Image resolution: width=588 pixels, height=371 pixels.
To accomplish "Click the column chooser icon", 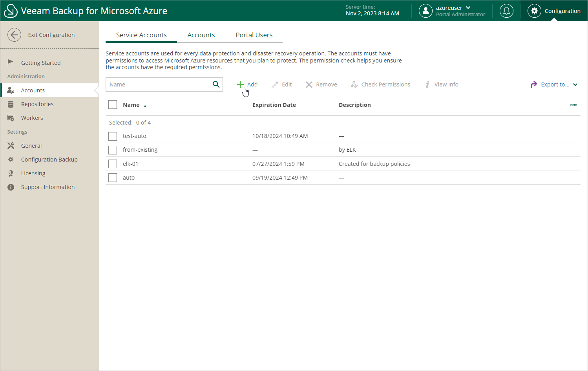I will tap(573, 105).
